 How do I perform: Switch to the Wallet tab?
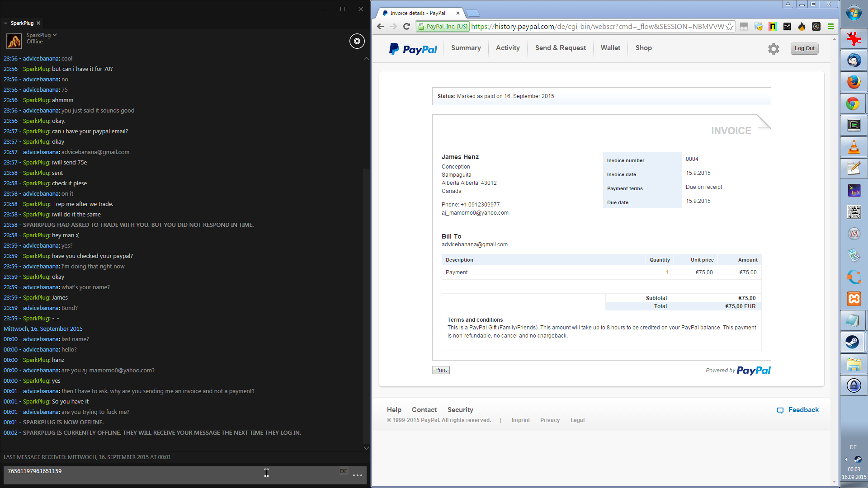[x=610, y=48]
